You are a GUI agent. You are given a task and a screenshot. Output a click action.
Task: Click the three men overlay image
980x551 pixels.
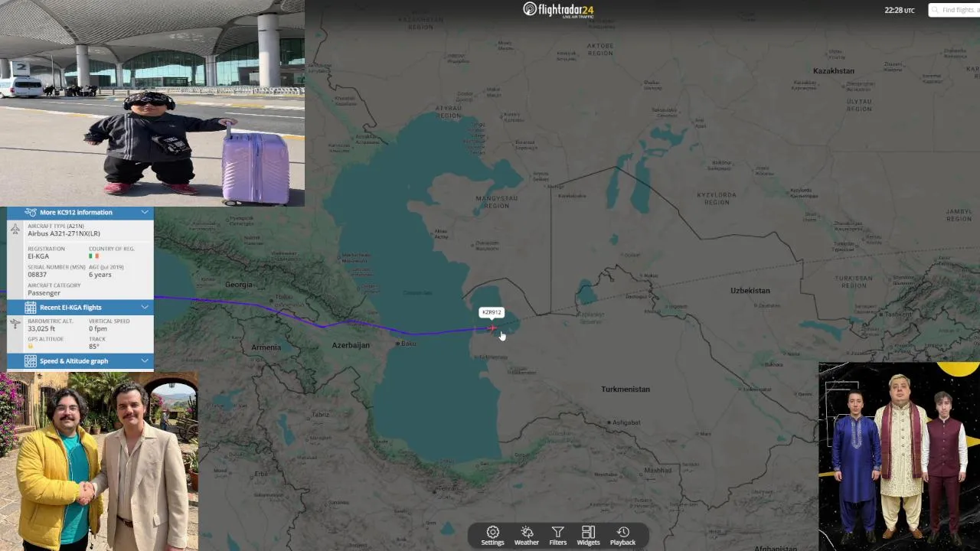coord(899,457)
